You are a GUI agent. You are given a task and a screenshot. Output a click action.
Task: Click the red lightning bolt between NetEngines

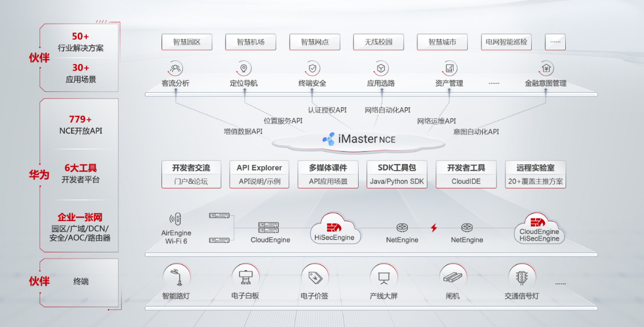click(x=434, y=227)
